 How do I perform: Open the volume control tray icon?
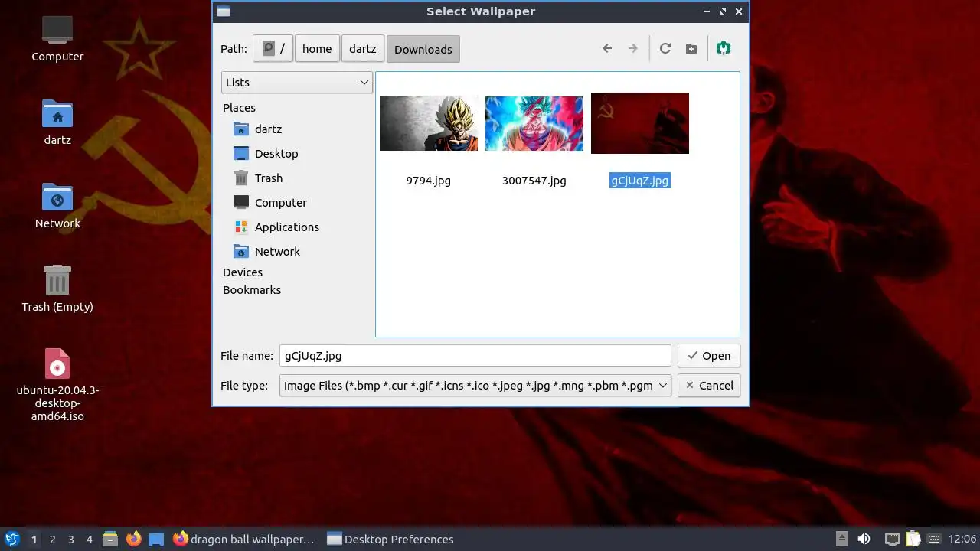[x=864, y=539]
